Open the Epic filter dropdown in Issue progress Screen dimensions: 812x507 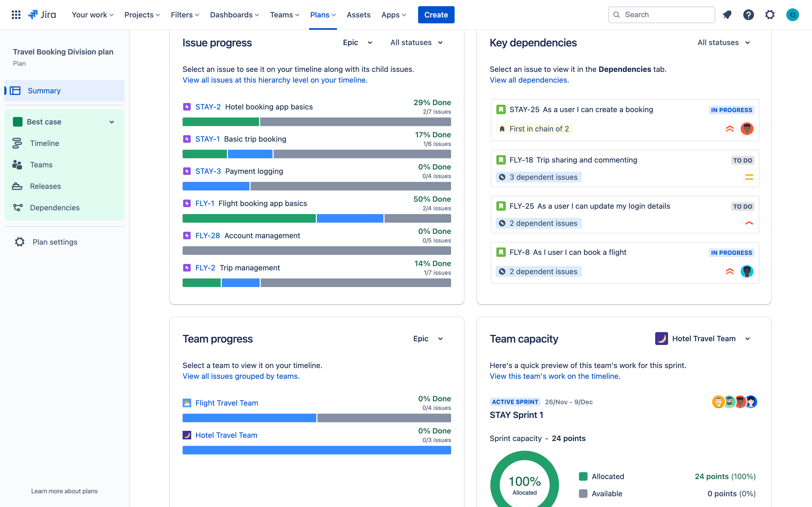(x=358, y=42)
